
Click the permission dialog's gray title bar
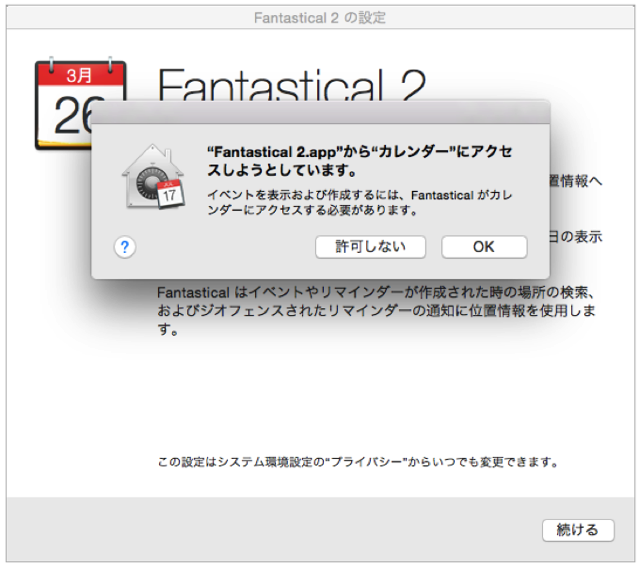[x=320, y=111]
